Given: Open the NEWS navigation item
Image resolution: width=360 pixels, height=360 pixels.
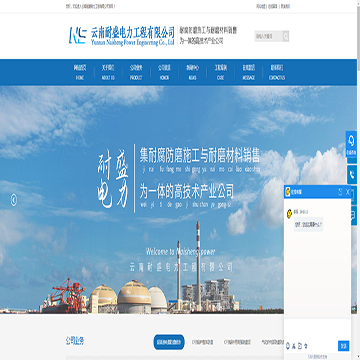Looking at the screenshot, I should coord(193,72).
